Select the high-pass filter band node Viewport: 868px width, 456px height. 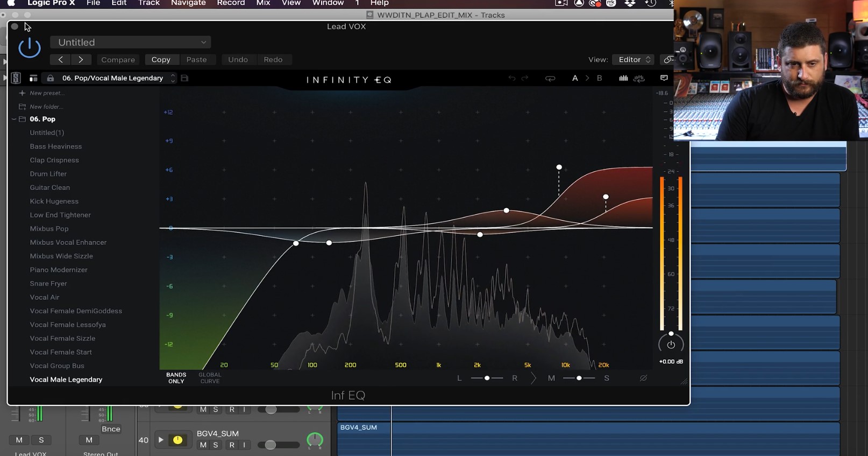tap(296, 243)
